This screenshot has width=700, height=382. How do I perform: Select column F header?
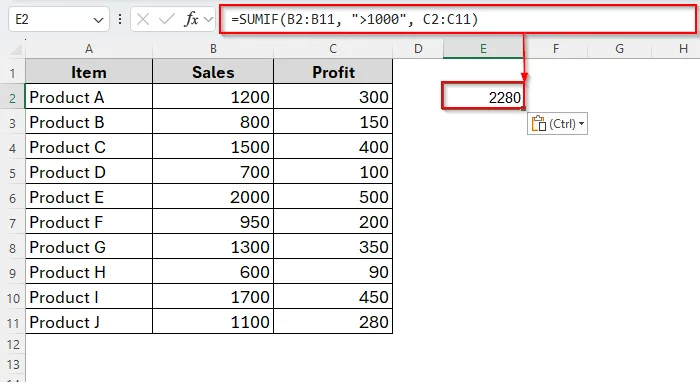click(555, 49)
